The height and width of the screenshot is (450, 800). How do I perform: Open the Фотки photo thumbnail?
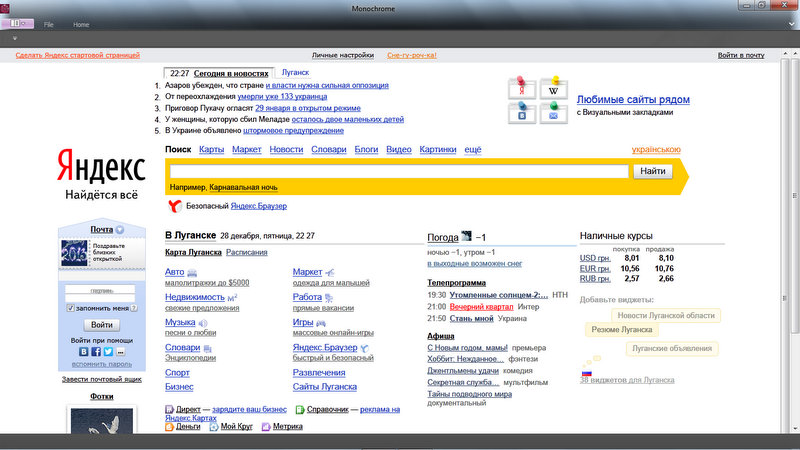tap(102, 420)
